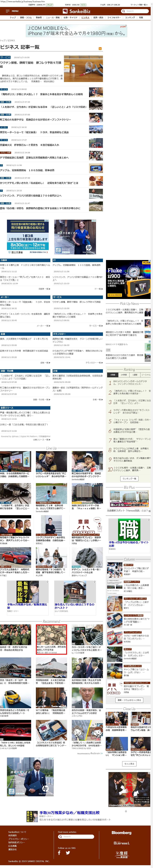This screenshot has height=868, width=153.
Task: Click the SankeiBiz logo in header
Action: [x=76, y=11]
